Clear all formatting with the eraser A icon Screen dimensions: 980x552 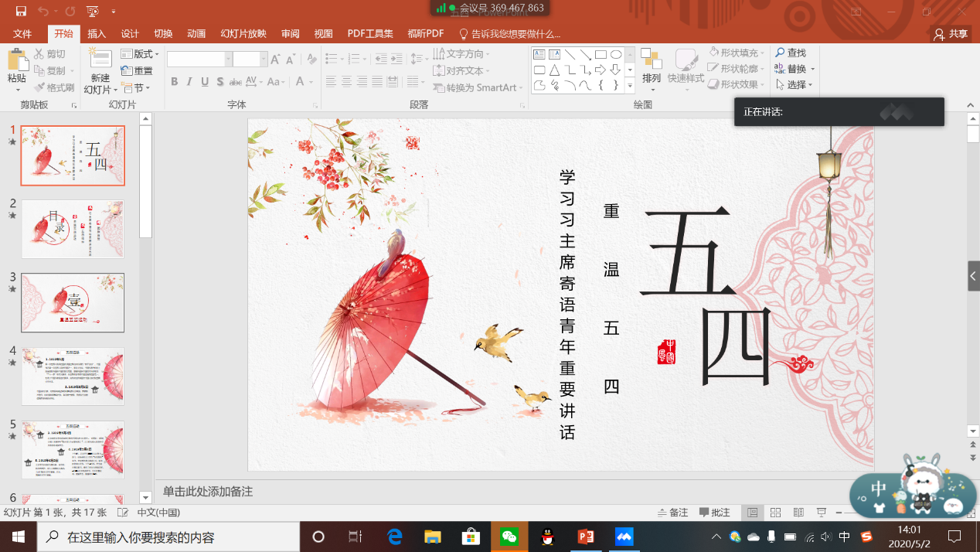pyautogui.click(x=311, y=60)
